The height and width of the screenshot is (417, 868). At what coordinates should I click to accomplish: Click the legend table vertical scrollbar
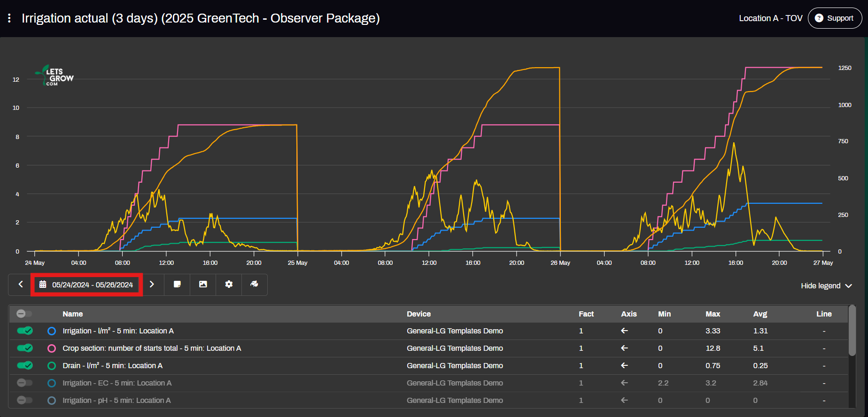pos(852,331)
